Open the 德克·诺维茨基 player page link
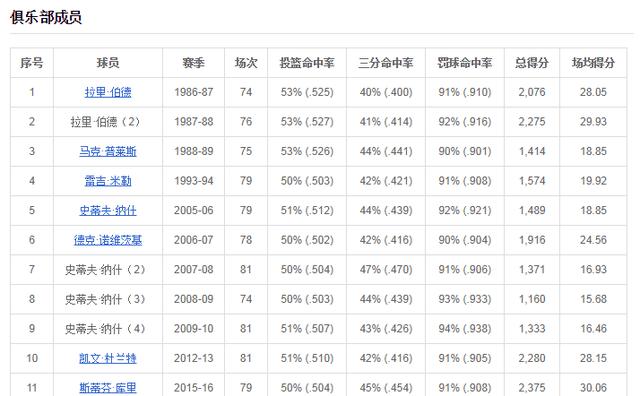Image resolution: width=640 pixels, height=396 pixels. [x=108, y=240]
